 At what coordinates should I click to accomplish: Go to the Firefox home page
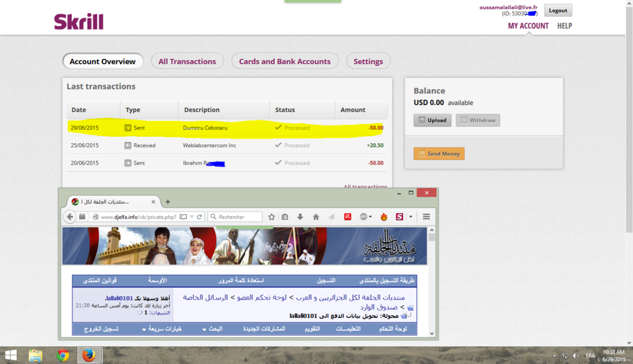pyautogui.click(x=316, y=217)
